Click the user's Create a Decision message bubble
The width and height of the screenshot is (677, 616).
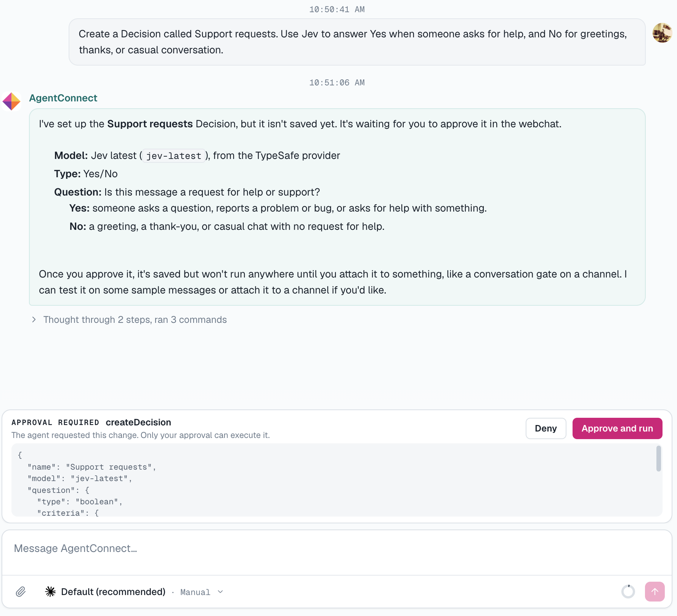point(357,42)
